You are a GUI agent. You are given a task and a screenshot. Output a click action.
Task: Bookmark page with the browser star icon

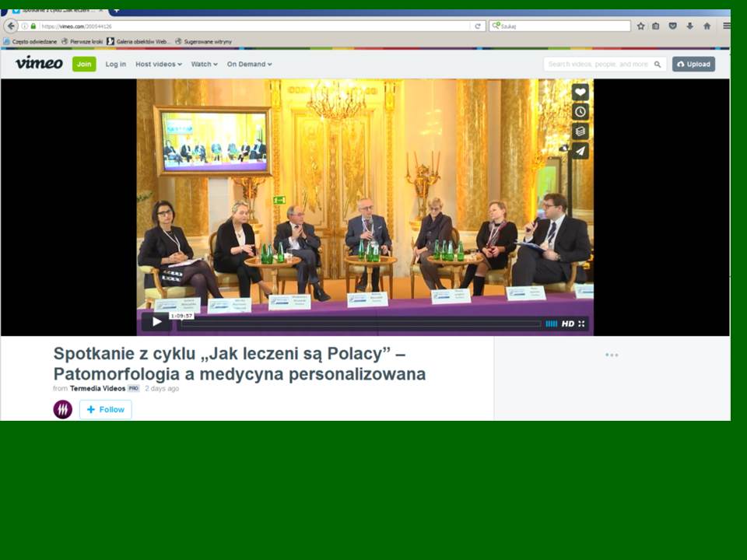point(640,26)
